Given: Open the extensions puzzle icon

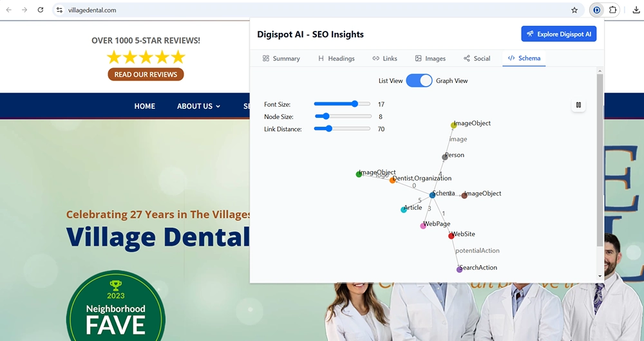Looking at the screenshot, I should coord(613,10).
